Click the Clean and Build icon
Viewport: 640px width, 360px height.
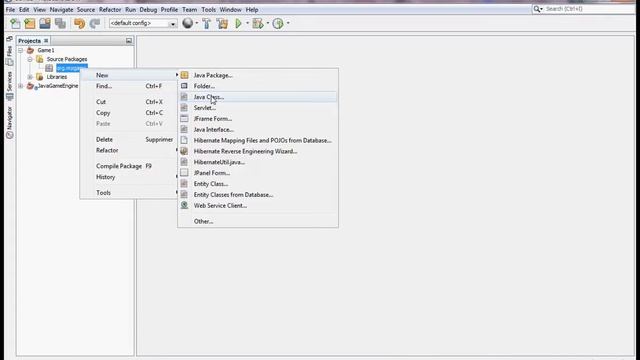222,23
